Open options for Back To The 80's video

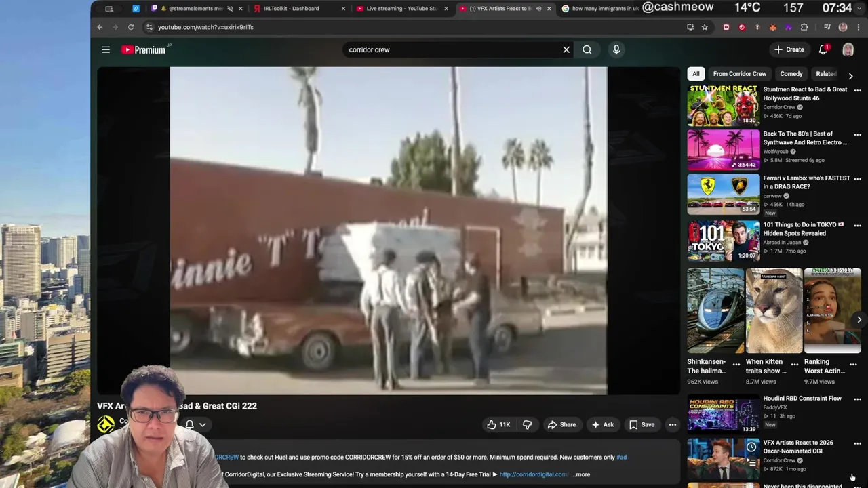click(857, 135)
